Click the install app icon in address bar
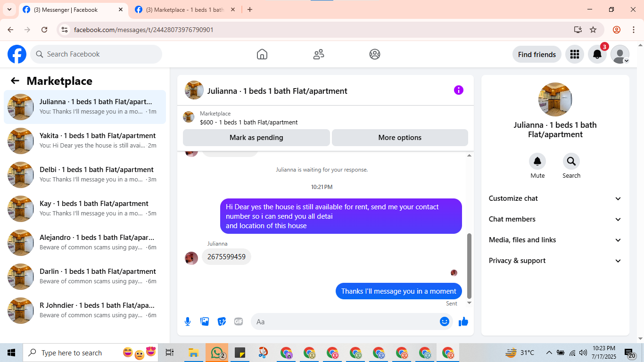 coord(578,30)
